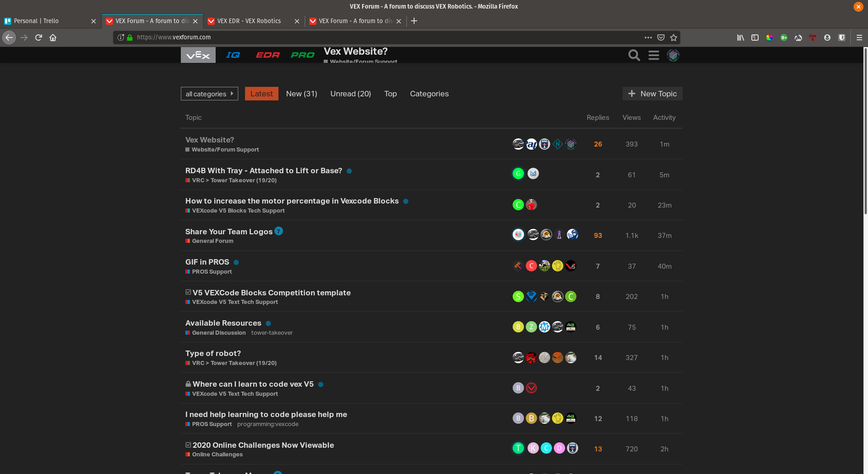Click the page vertical scrollbar

pyautogui.click(x=865, y=131)
